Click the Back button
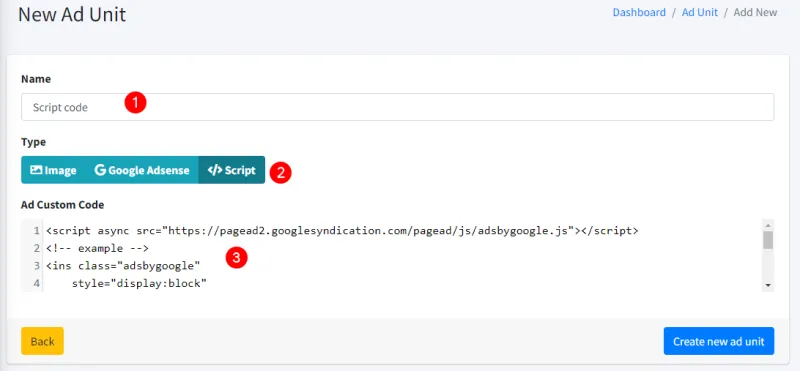The image size is (800, 371). click(x=42, y=341)
